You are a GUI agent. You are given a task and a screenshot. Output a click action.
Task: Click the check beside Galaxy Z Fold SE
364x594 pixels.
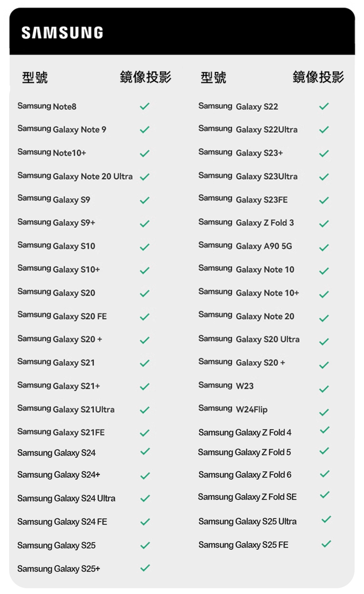pos(325,495)
